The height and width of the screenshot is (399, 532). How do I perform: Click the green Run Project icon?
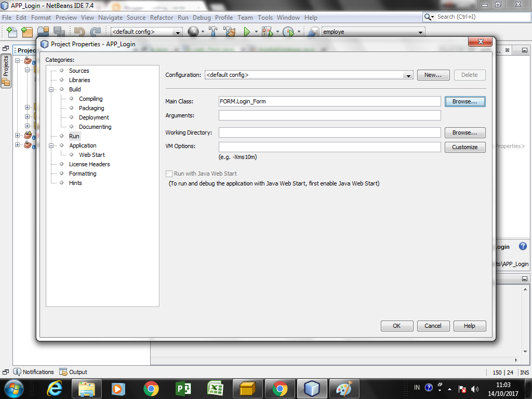pyautogui.click(x=247, y=32)
